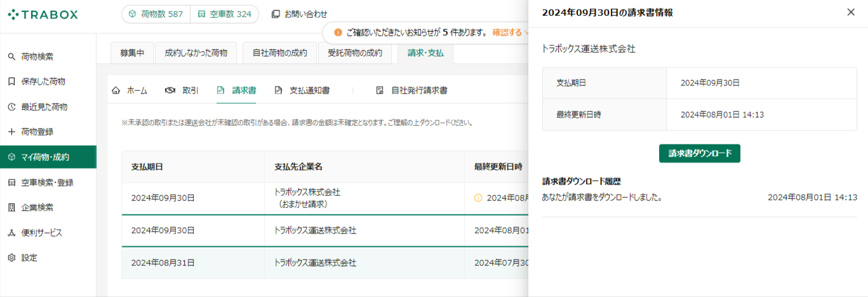Select the 2024年08月31日 invoice row
Viewport: 868px width, 297px height.
(x=324, y=263)
